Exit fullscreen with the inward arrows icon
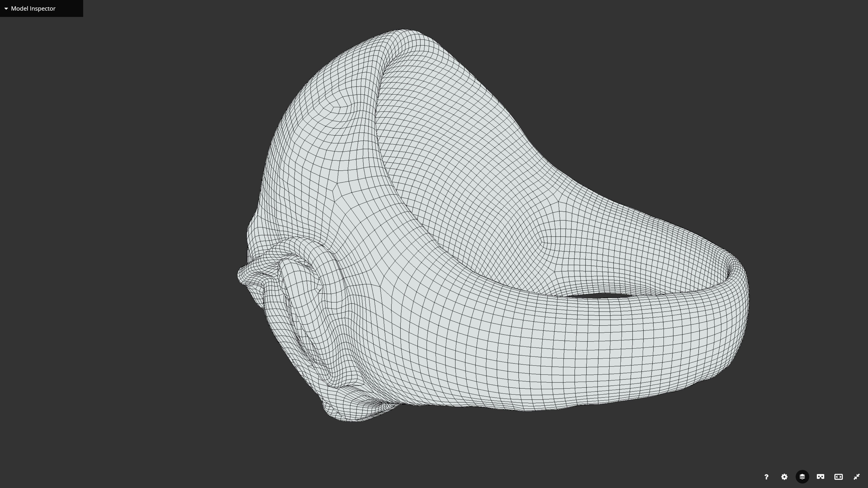This screenshot has height=488, width=868. [x=856, y=477]
